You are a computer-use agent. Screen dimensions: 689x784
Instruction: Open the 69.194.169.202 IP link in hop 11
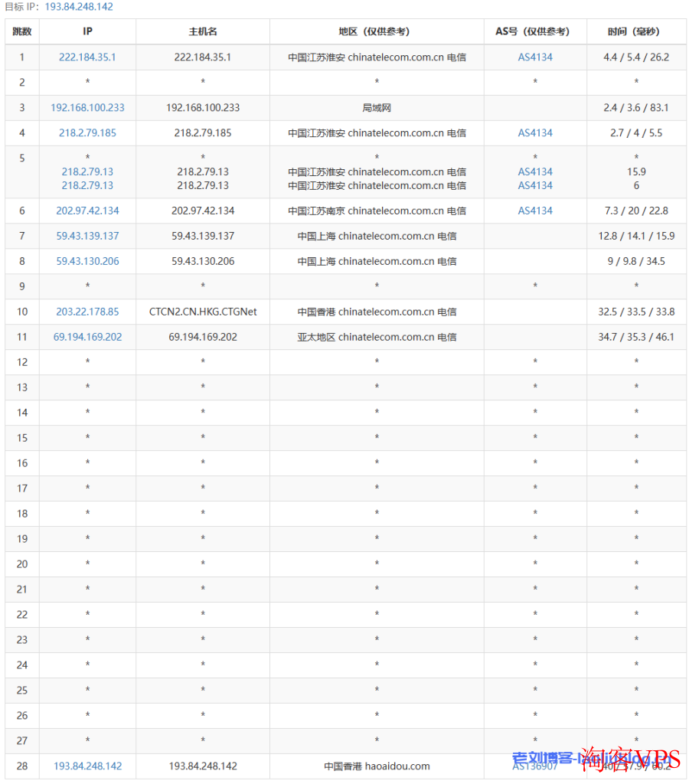[x=87, y=337]
